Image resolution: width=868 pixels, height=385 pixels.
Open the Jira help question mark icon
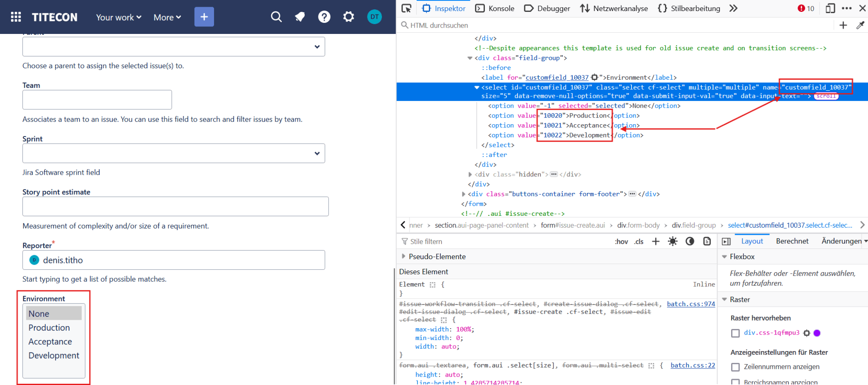click(x=324, y=17)
